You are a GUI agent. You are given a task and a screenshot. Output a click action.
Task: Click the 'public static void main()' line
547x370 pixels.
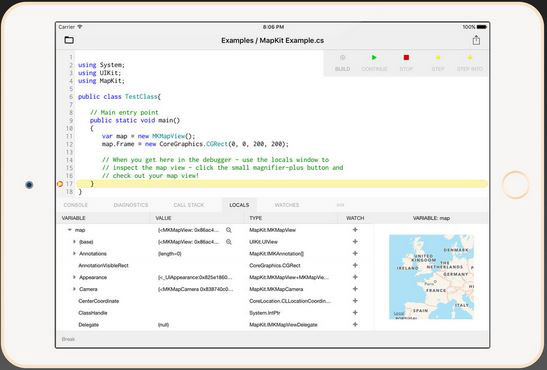(x=135, y=120)
